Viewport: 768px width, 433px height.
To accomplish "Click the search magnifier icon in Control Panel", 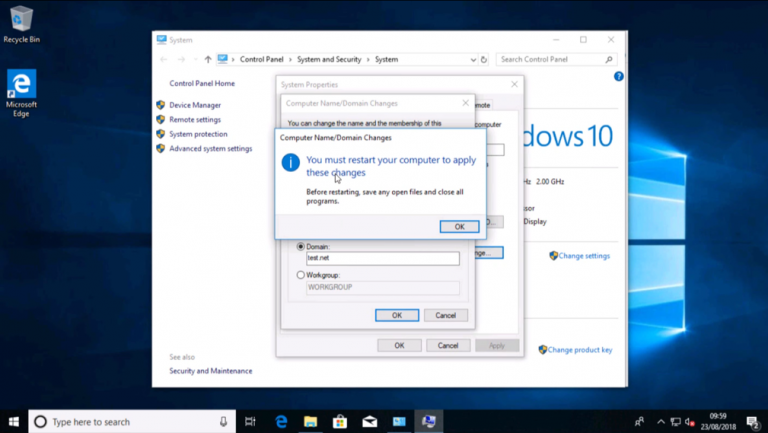I will tap(609, 59).
